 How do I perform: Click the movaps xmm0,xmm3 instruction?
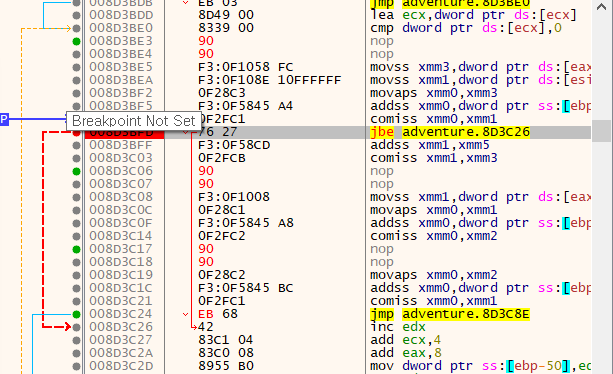pyautogui.click(x=434, y=93)
